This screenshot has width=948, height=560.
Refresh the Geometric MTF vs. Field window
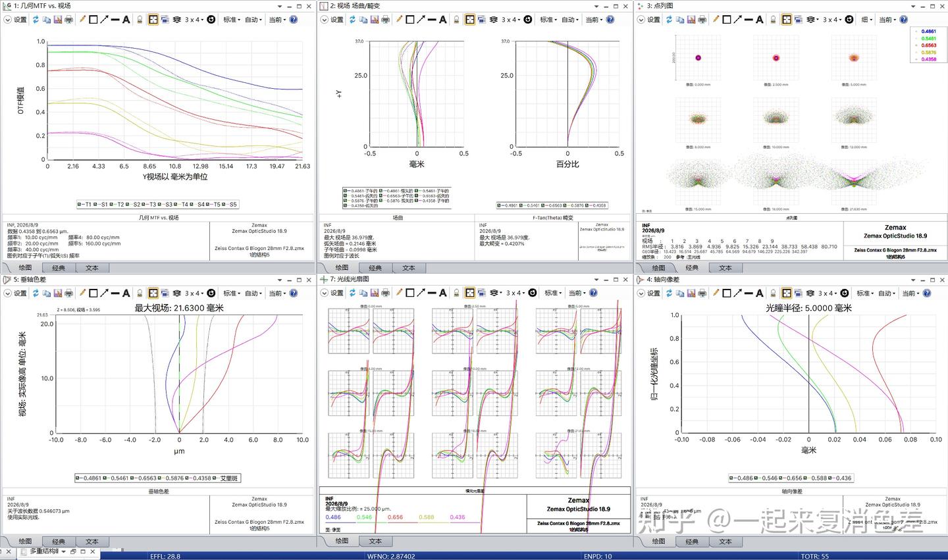(36, 20)
